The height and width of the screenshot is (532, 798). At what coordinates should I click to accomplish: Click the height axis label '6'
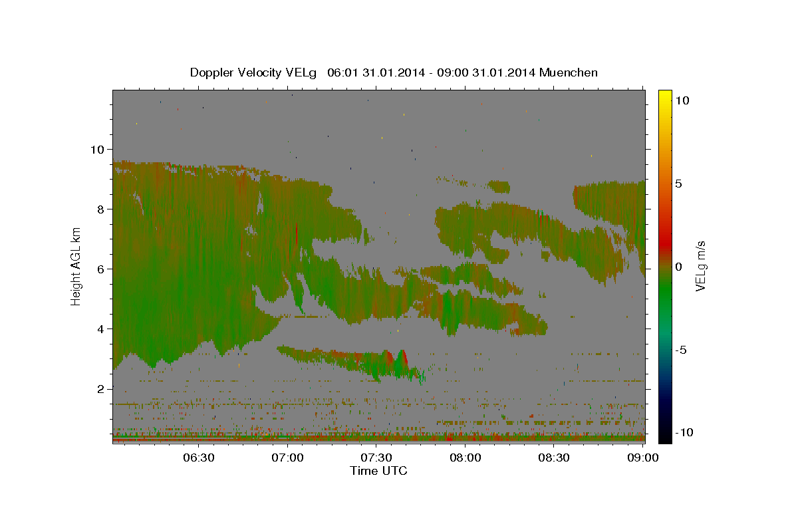[x=102, y=269]
